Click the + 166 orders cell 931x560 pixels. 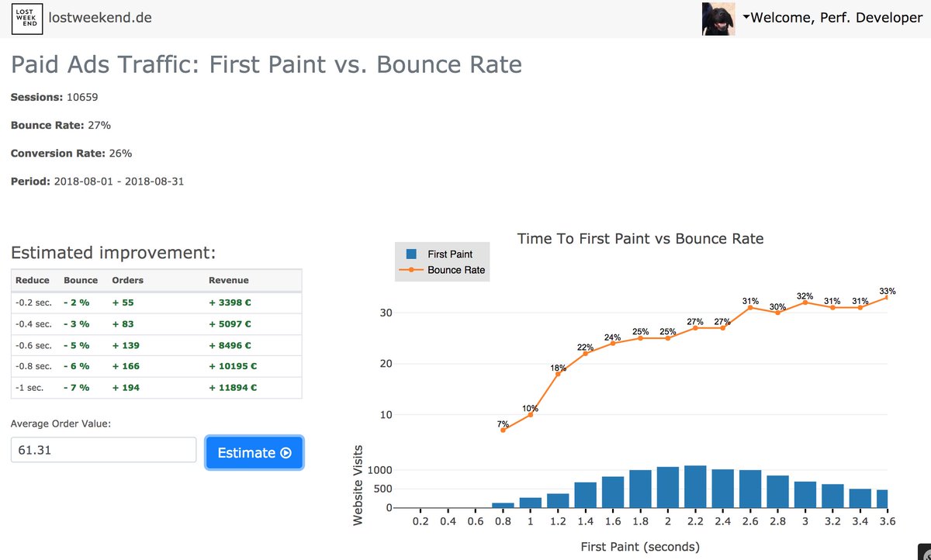pyautogui.click(x=126, y=366)
